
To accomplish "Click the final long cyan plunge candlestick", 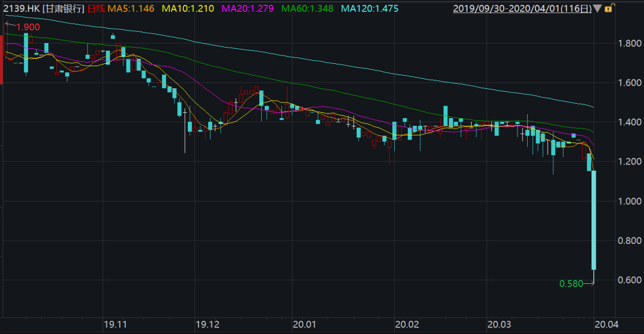I will click(594, 220).
